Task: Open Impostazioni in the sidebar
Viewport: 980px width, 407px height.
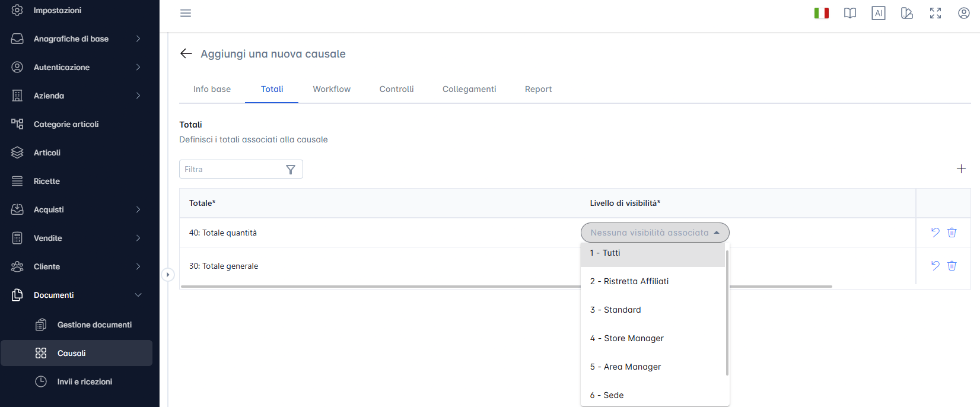Action: tap(77, 10)
